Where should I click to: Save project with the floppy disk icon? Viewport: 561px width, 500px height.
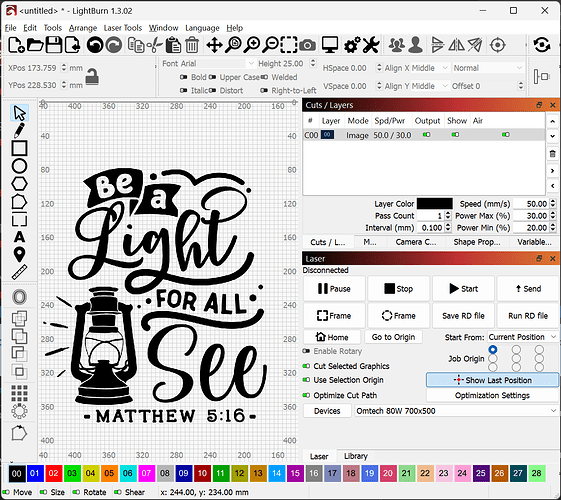(x=54, y=45)
